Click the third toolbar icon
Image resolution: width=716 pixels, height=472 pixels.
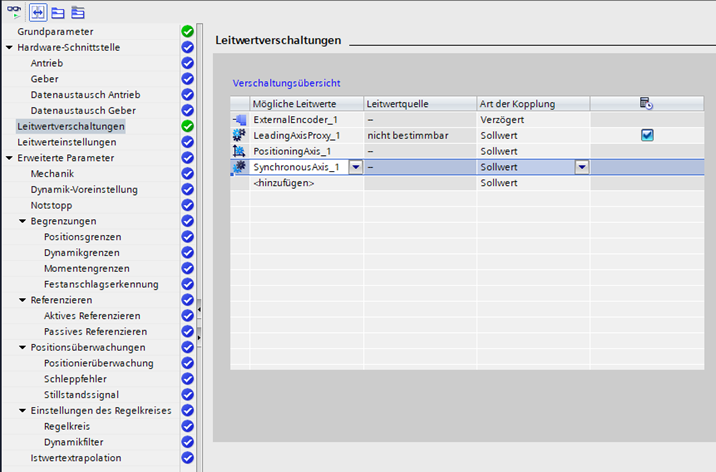(x=58, y=11)
